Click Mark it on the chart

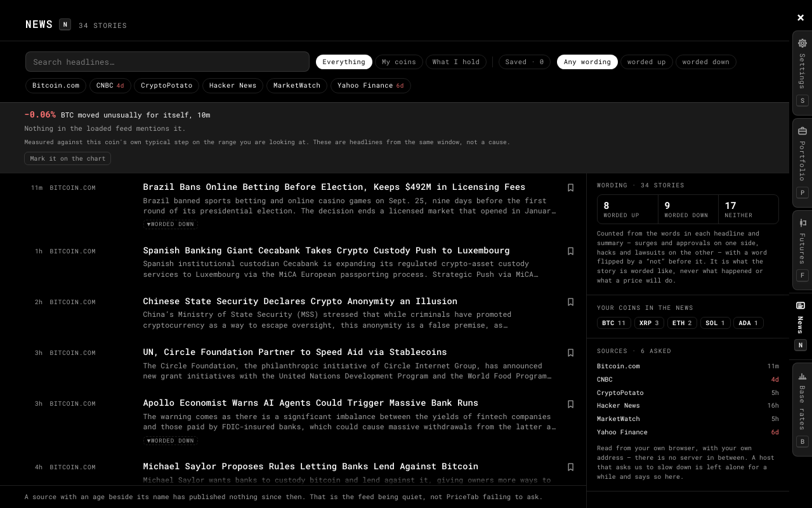68,158
